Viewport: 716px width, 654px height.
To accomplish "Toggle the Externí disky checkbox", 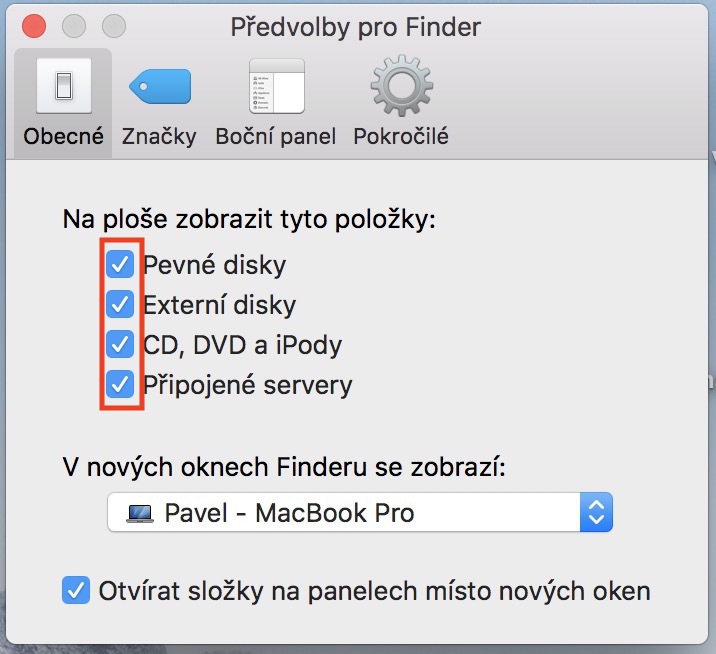I will click(x=121, y=304).
